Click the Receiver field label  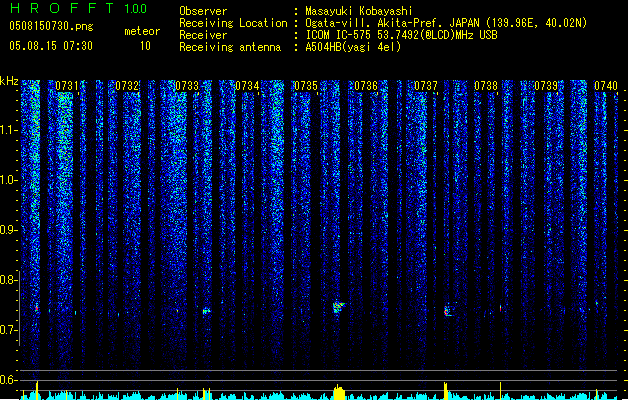(x=203, y=35)
